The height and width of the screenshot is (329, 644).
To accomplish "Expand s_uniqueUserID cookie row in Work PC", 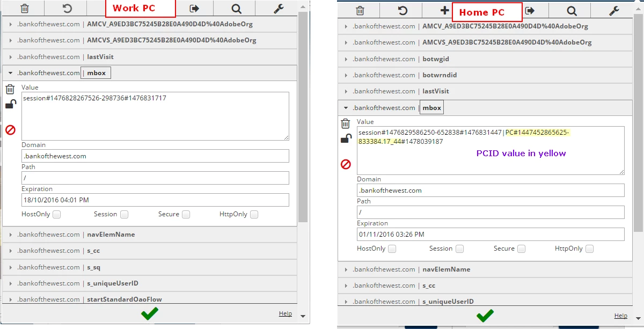I will pos(150,283).
